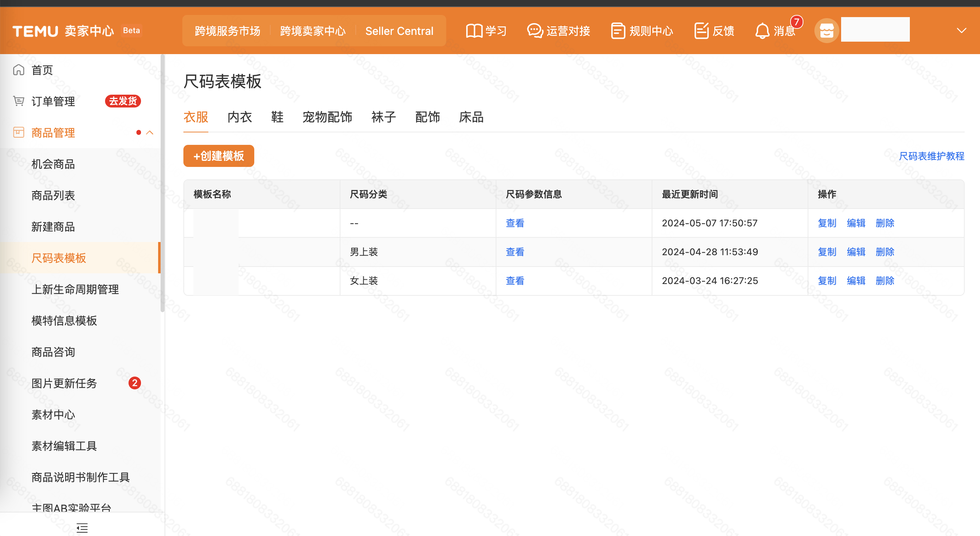980x536 pixels.
Task: Delete the 女上装 template via 删除
Action: (885, 280)
